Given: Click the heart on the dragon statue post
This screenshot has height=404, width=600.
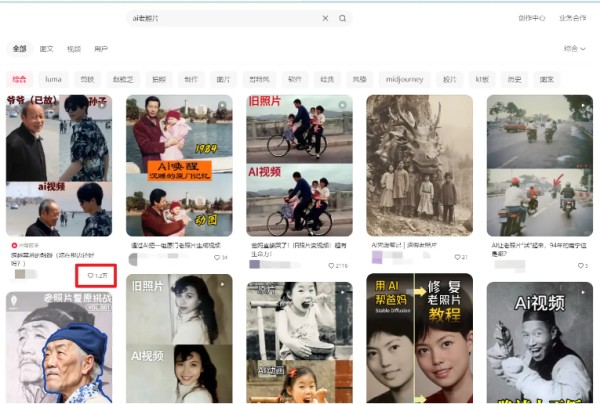Looking at the screenshot, I should coord(457,257).
